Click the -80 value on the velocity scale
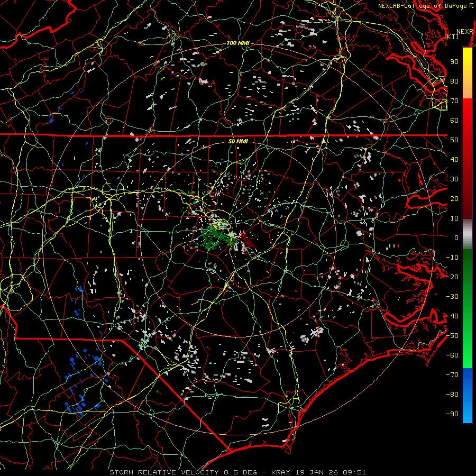The height and width of the screenshot is (476, 476). click(452, 395)
